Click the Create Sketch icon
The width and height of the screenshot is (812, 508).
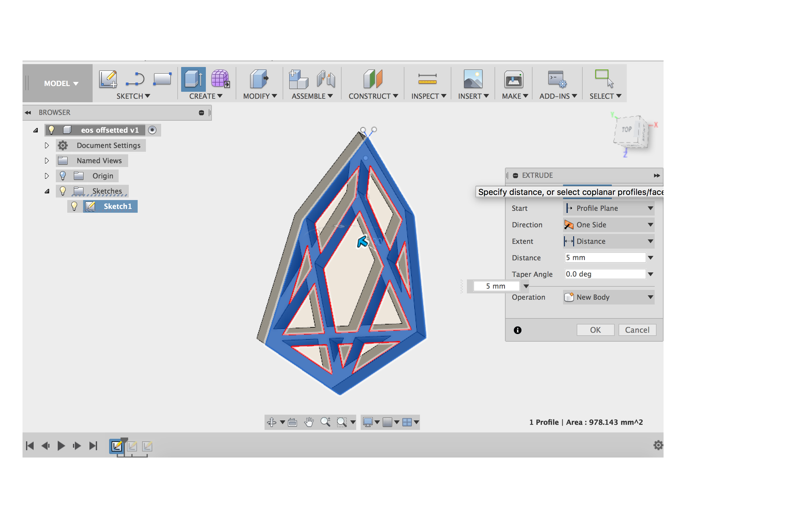(108, 79)
